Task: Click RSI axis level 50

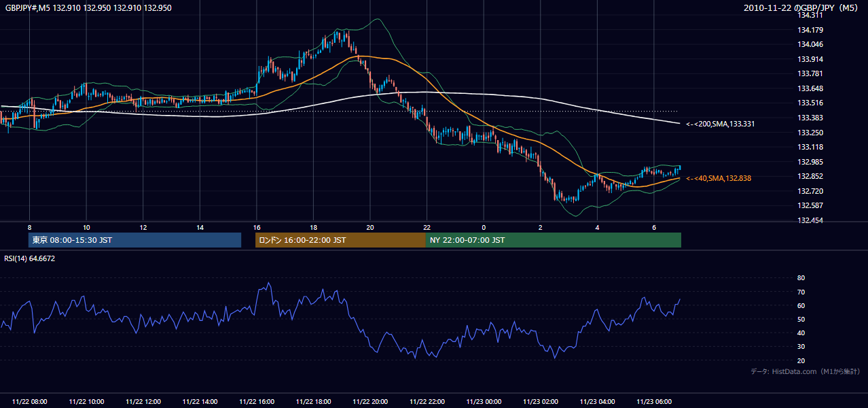Action: (801, 319)
